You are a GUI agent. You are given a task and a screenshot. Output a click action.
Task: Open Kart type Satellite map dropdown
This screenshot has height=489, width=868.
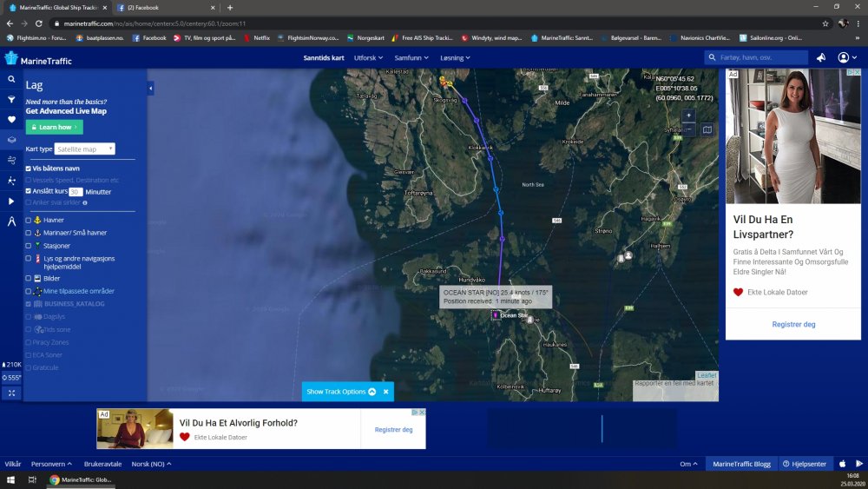pos(85,149)
